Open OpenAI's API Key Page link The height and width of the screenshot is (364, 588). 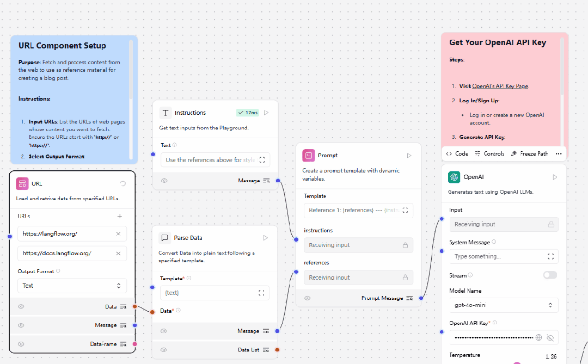500,86
